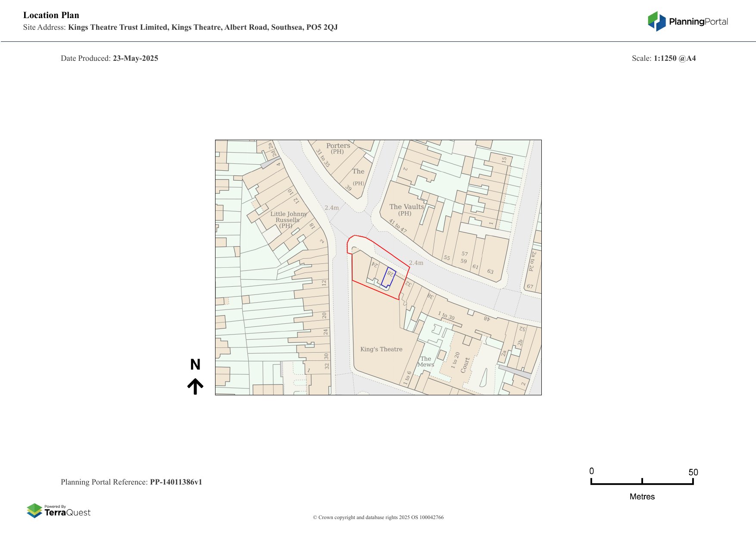This screenshot has width=756, height=535.
Task: Select the reference PP-14011386v1
Action: click(176, 482)
